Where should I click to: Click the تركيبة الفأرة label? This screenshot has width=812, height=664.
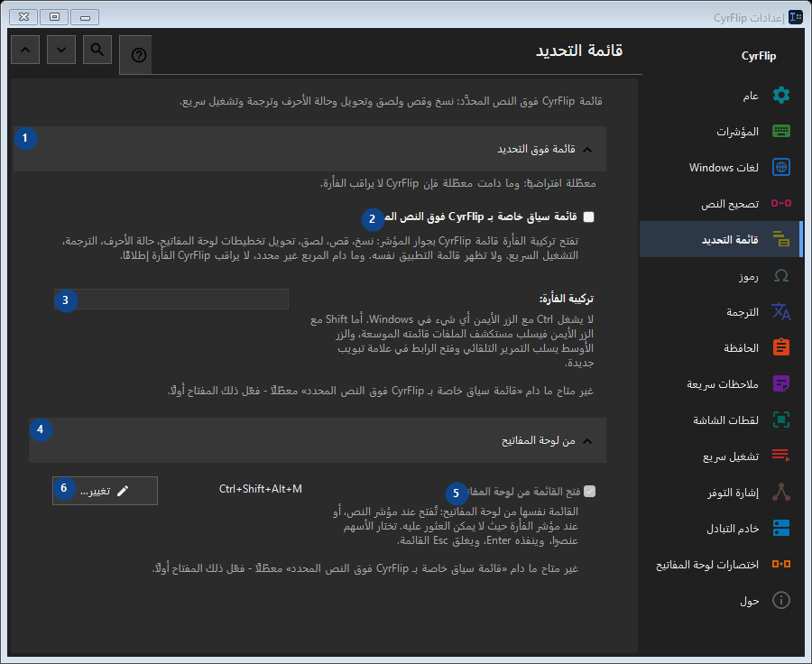[x=567, y=299]
